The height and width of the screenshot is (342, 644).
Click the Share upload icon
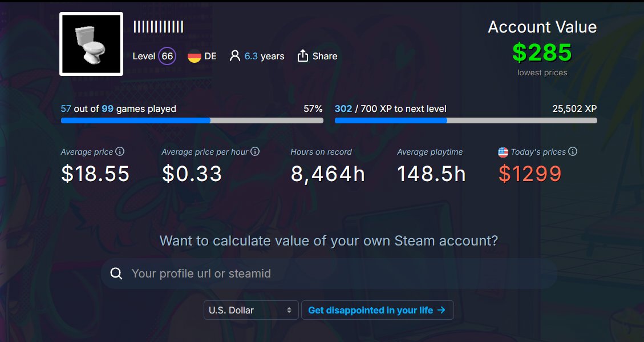[303, 56]
